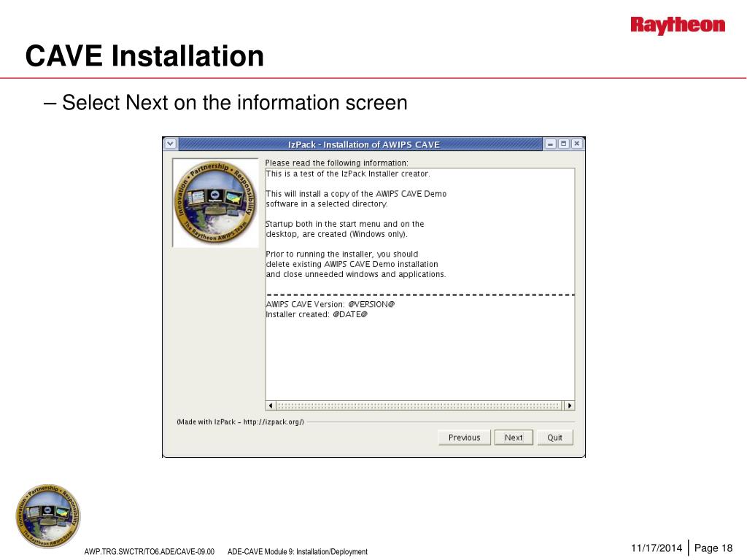
Task: Maximize the IzPack installer window
Action: tap(564, 144)
